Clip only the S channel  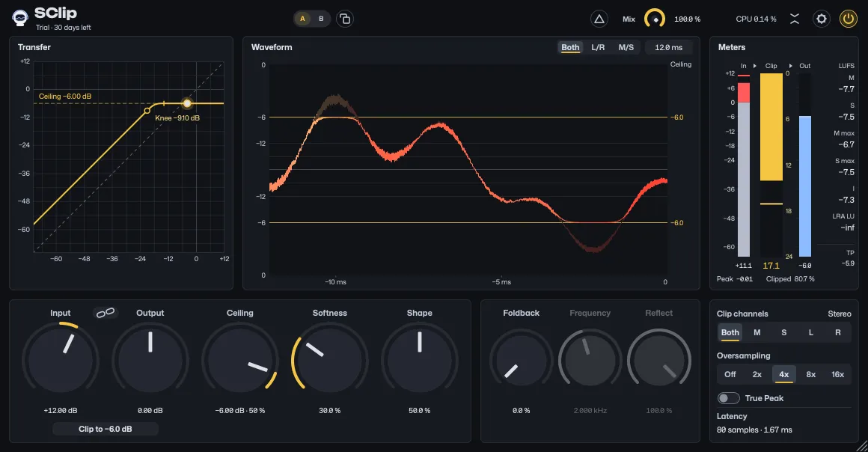pyautogui.click(x=784, y=332)
